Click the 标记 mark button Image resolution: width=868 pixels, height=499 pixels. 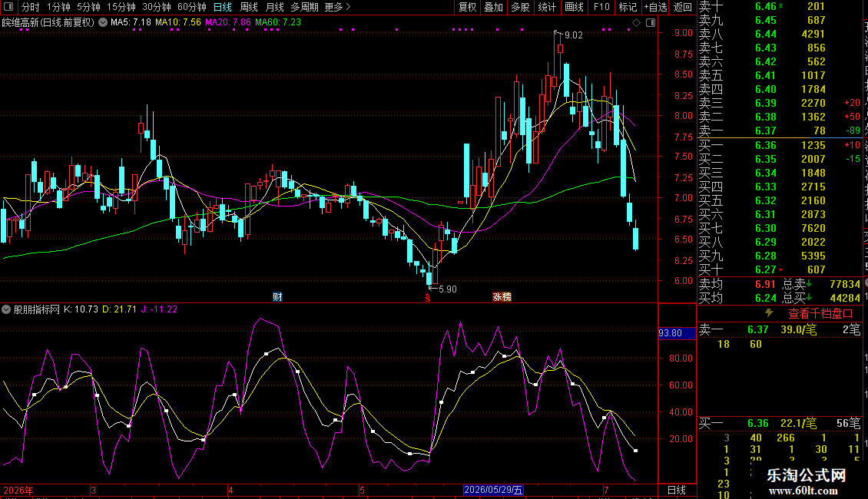tap(628, 7)
